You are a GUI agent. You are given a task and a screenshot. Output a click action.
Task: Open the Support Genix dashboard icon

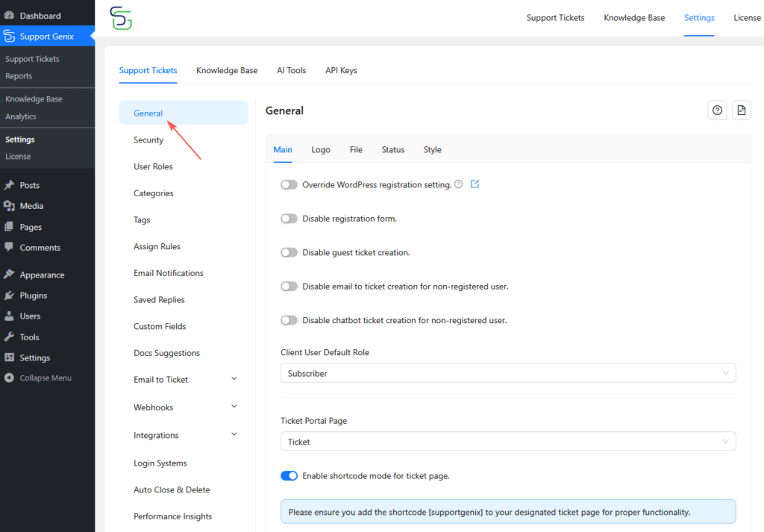pyautogui.click(x=10, y=35)
